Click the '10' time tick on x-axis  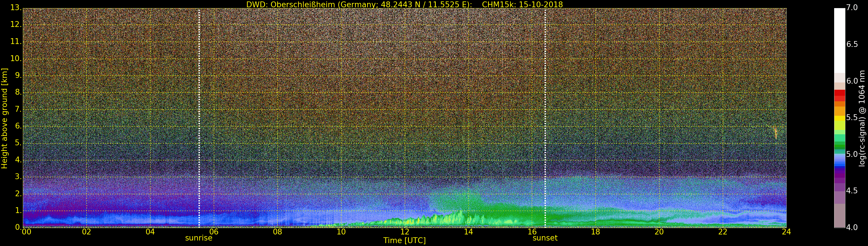(341, 232)
